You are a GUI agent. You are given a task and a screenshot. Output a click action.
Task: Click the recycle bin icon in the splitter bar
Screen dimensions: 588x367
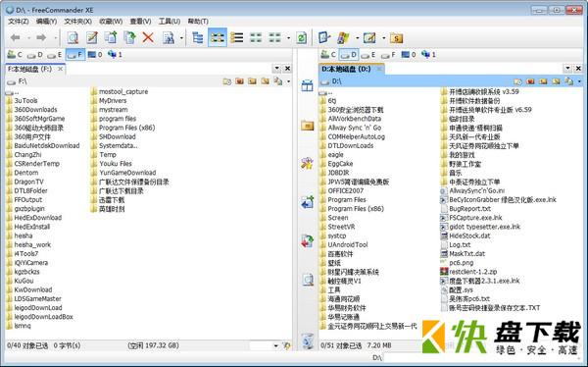(x=308, y=341)
